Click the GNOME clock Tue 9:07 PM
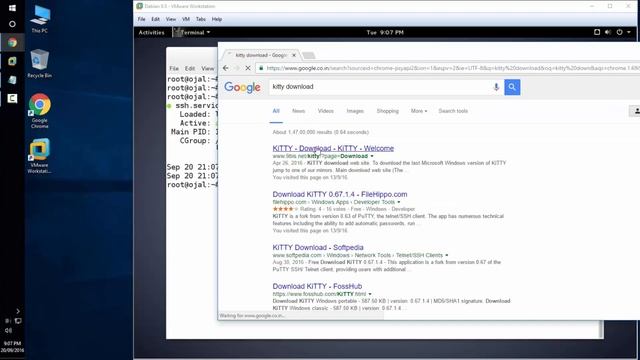 (385, 32)
